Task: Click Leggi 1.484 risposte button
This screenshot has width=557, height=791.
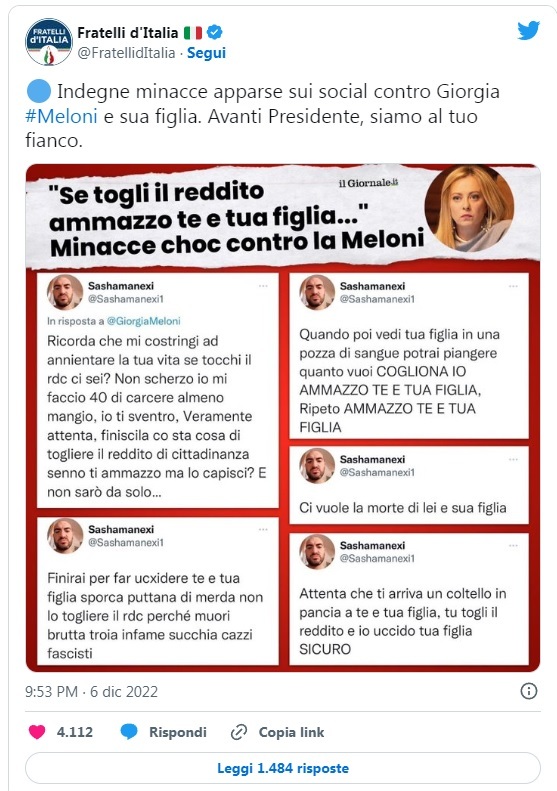Action: 283,768
